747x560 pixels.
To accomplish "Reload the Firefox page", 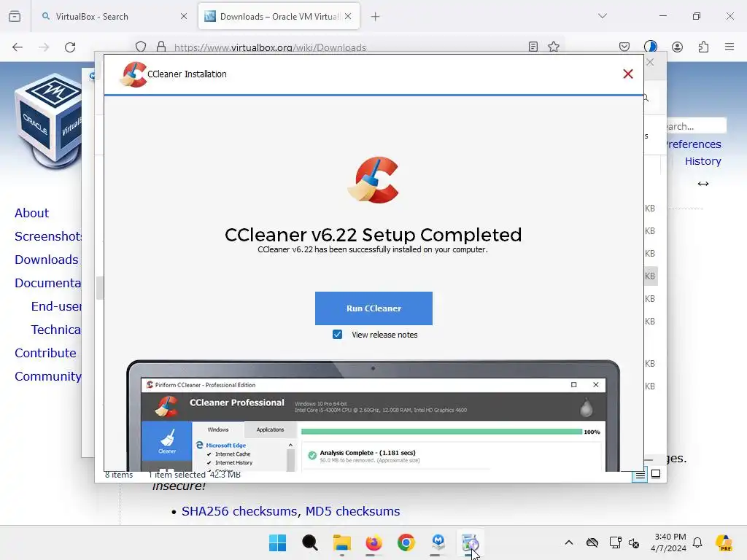I will pyautogui.click(x=70, y=47).
